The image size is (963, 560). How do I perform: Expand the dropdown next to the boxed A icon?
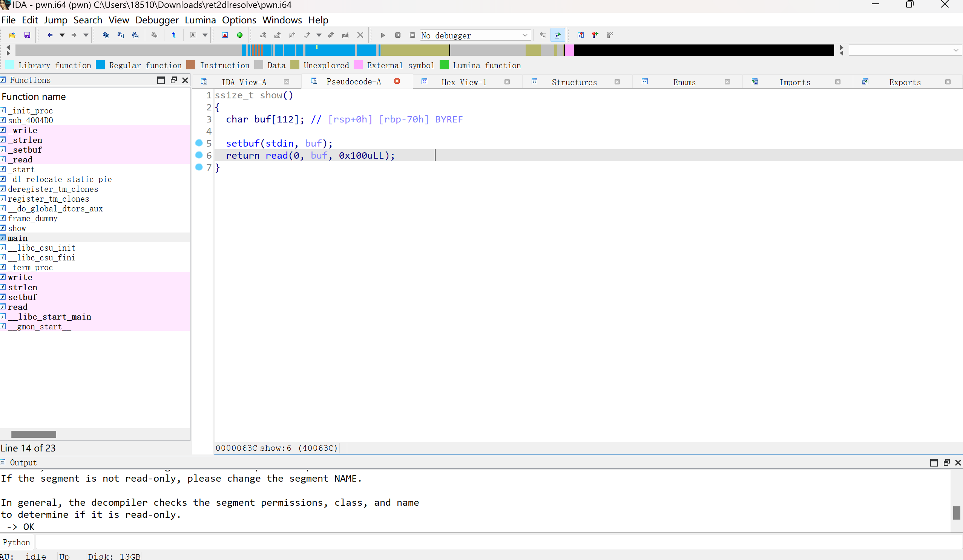click(205, 35)
